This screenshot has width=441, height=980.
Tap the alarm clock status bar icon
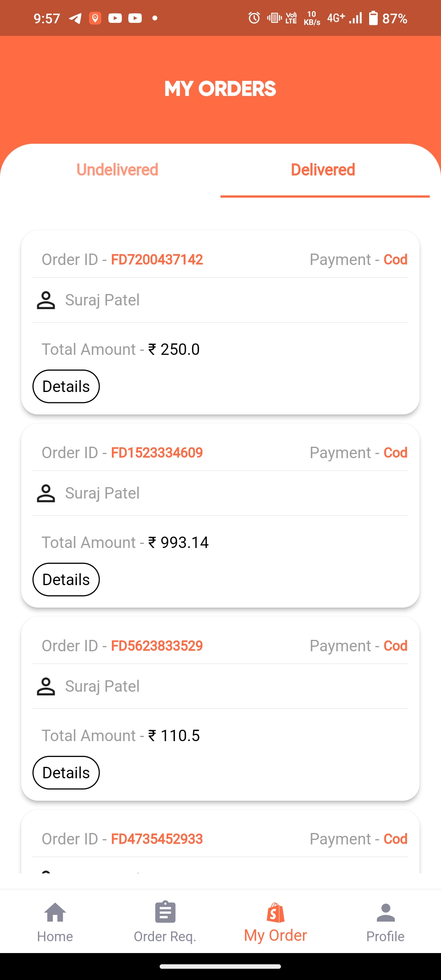[254, 18]
